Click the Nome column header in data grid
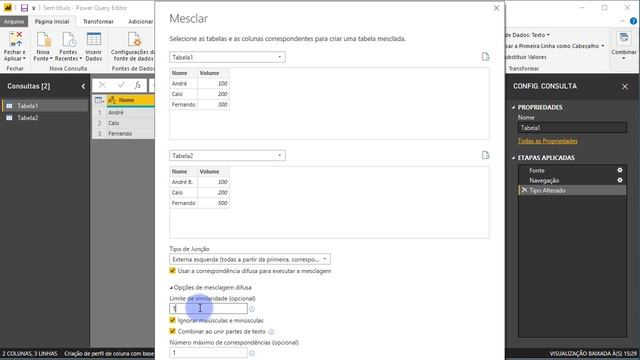The width and height of the screenshot is (640, 360). click(130, 100)
